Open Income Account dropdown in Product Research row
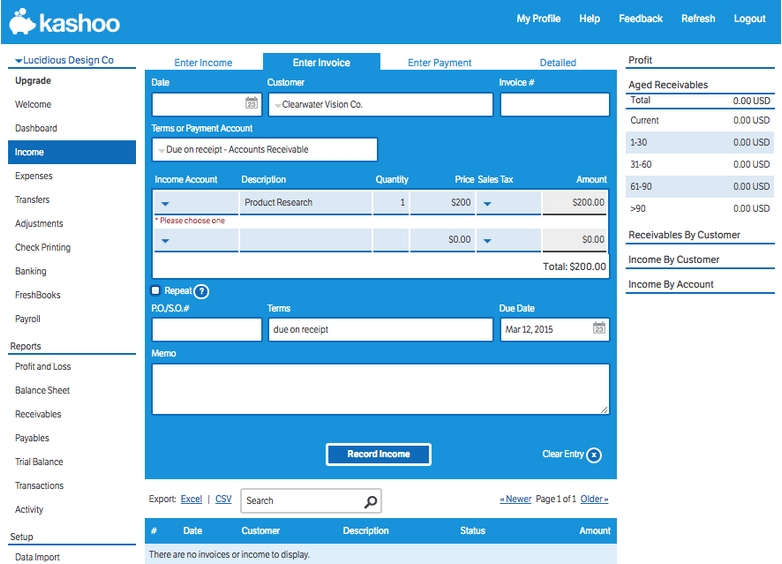 coord(166,203)
